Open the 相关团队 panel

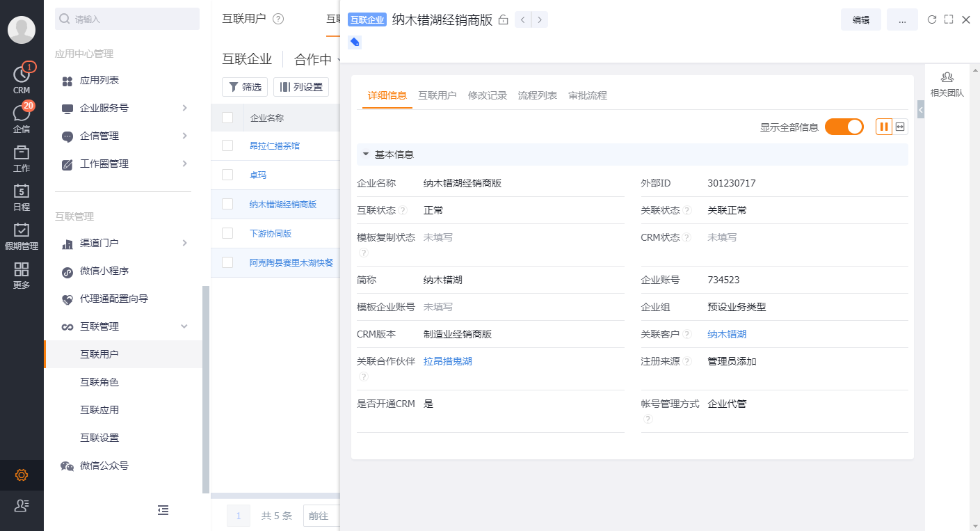coord(947,84)
